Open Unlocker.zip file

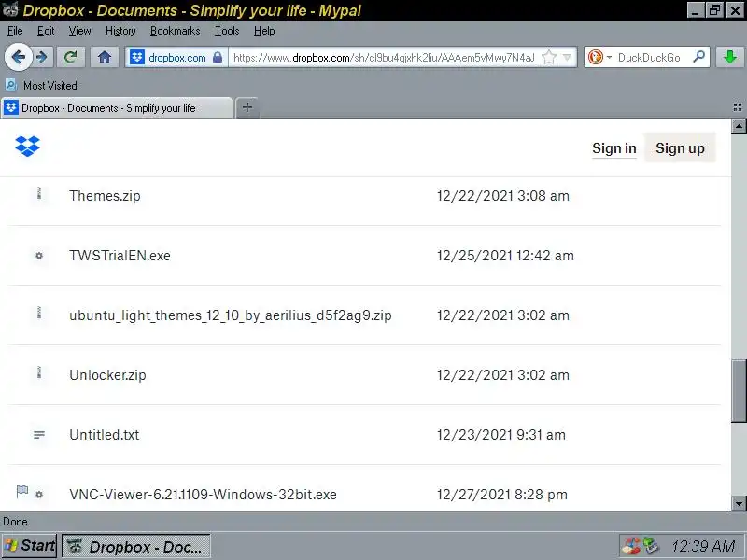click(107, 375)
